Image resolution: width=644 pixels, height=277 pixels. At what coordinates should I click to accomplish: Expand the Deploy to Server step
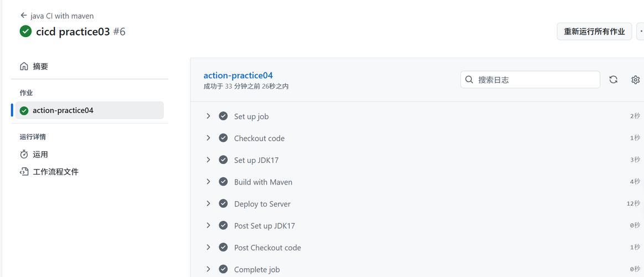click(x=208, y=204)
